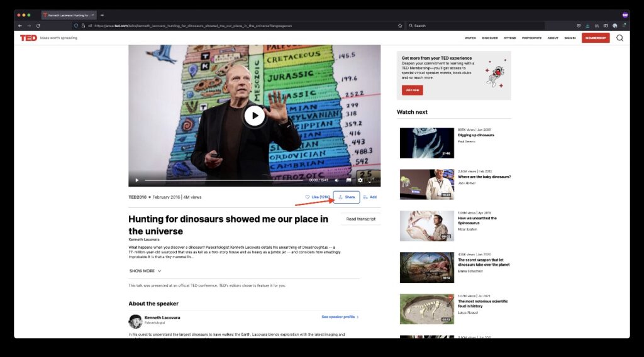The width and height of the screenshot is (644, 357).
Task: Open the TED site search magnifier icon
Action: point(619,38)
